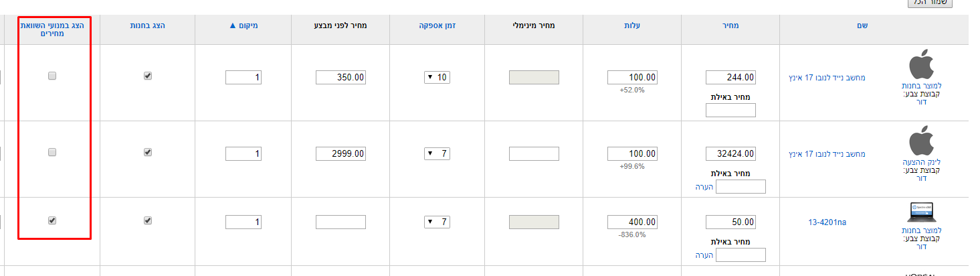The width and height of the screenshot is (980, 276).
Task: Click price before sale field with 350.00
Action: pos(340,78)
